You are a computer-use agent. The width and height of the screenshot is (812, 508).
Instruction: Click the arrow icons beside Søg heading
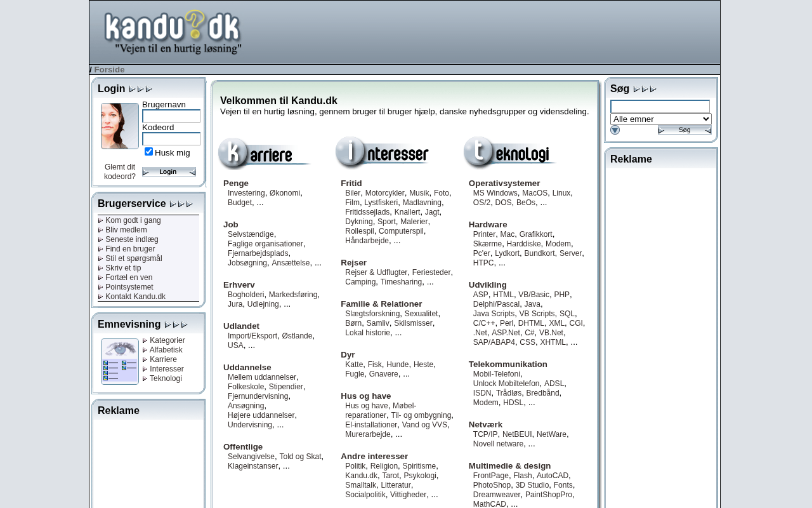[x=645, y=90]
